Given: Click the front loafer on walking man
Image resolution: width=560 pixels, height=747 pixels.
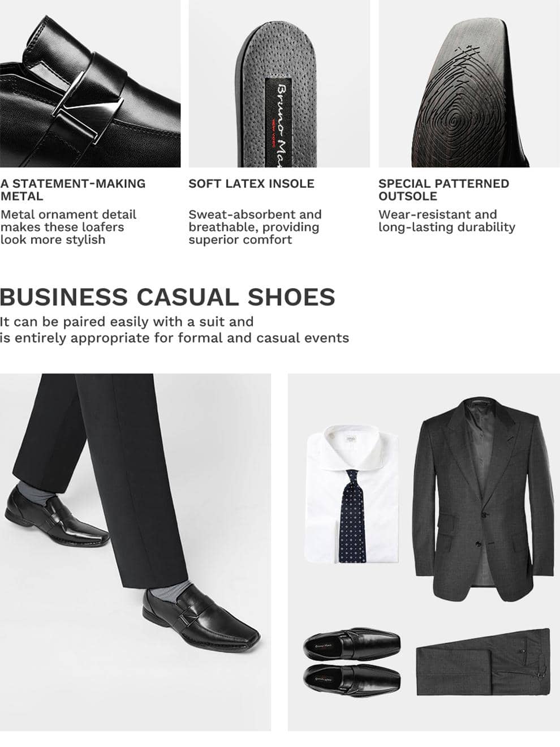Looking at the screenshot, I should 202,617.
